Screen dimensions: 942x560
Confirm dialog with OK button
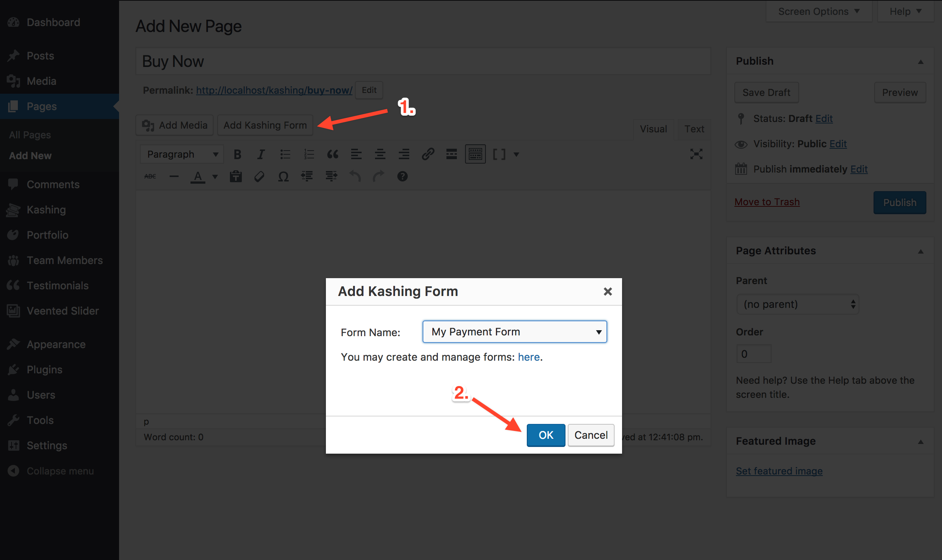click(545, 435)
